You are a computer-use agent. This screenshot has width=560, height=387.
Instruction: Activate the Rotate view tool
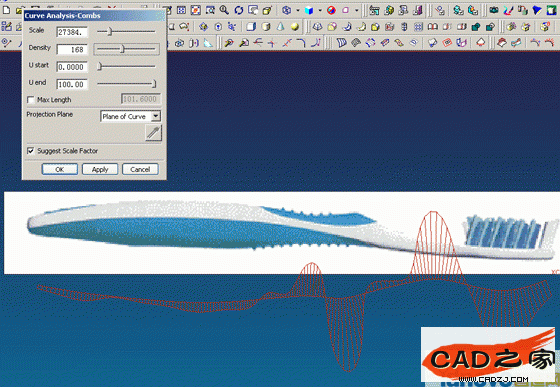click(239, 10)
